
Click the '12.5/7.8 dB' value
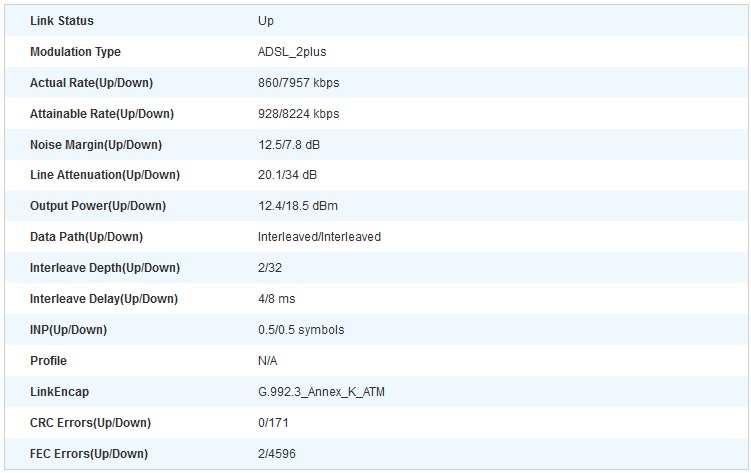tap(289, 145)
